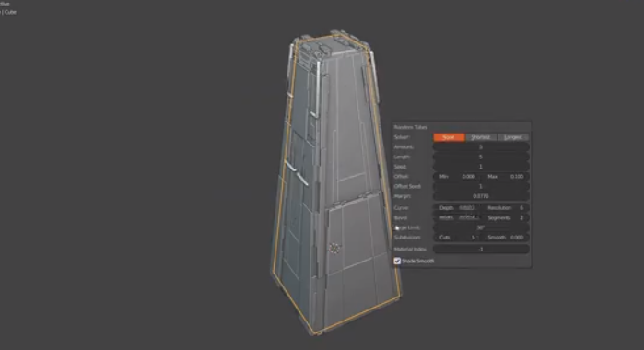Switch solver to Shortest
The width and height of the screenshot is (644, 350).
[x=481, y=137]
